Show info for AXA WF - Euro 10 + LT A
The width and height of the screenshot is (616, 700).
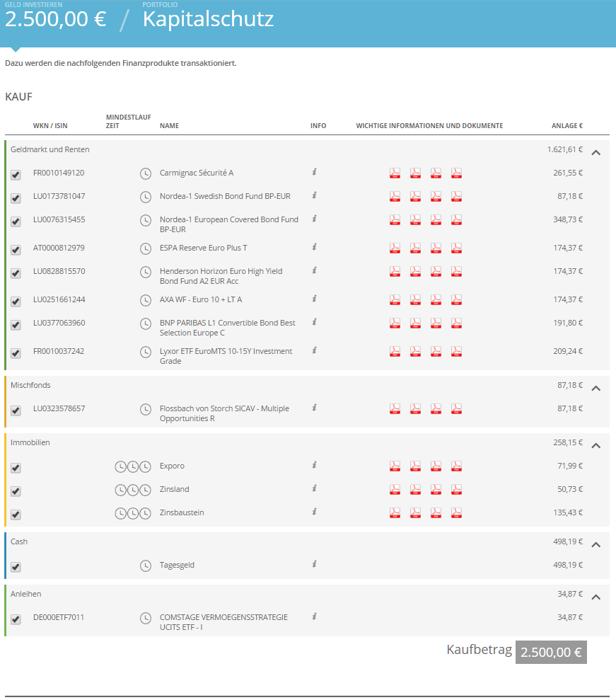click(315, 299)
